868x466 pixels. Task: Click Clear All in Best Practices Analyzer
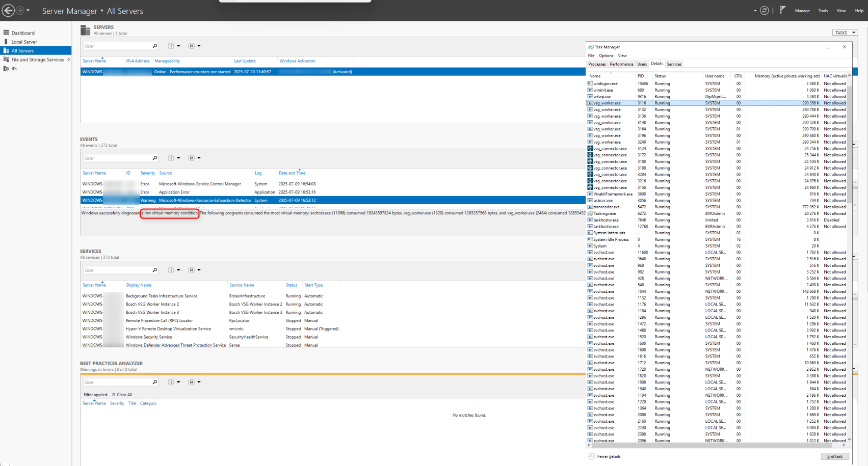point(124,395)
